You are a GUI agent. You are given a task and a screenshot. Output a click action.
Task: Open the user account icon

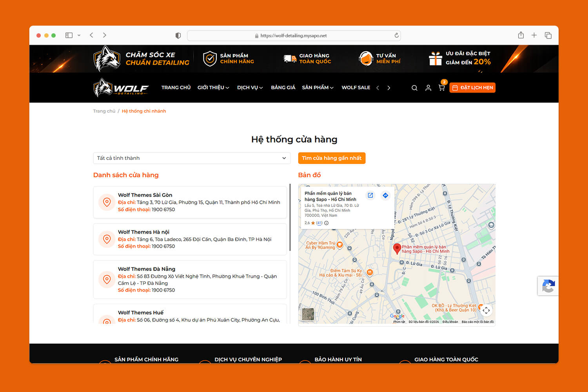click(x=428, y=88)
